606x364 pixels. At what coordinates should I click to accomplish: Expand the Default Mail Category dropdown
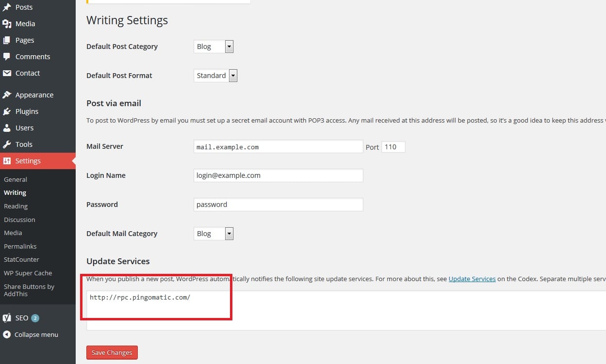tap(213, 234)
